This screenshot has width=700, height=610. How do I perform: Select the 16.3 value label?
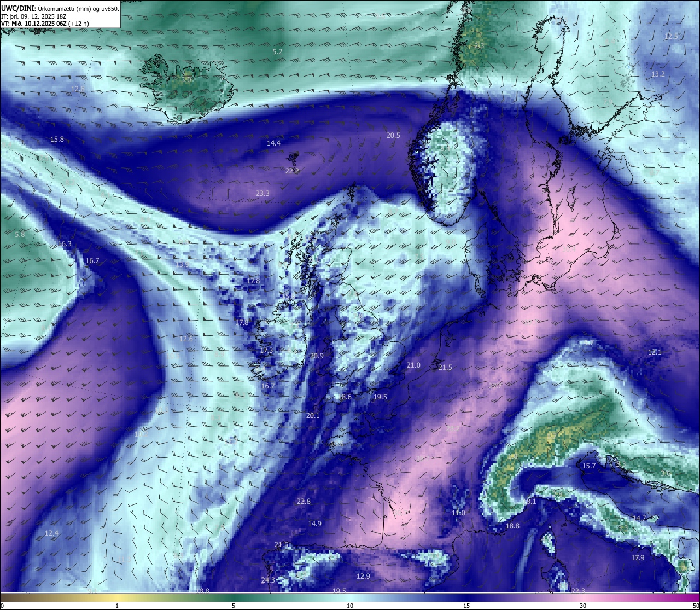pyautogui.click(x=65, y=244)
